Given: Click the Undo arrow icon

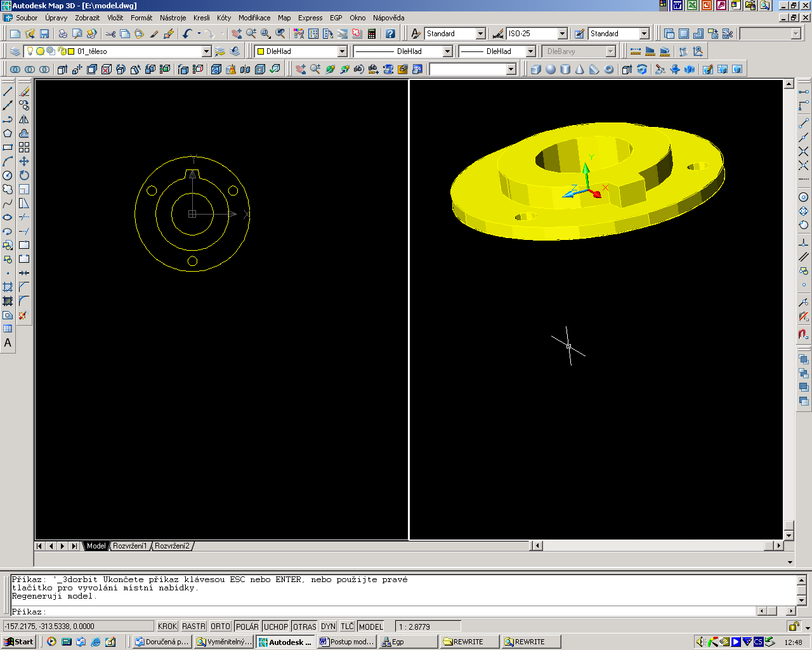Looking at the screenshot, I should [x=187, y=34].
